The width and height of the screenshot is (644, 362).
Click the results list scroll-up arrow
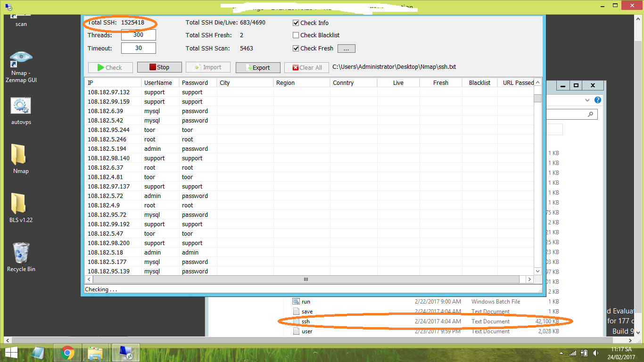[537, 82]
